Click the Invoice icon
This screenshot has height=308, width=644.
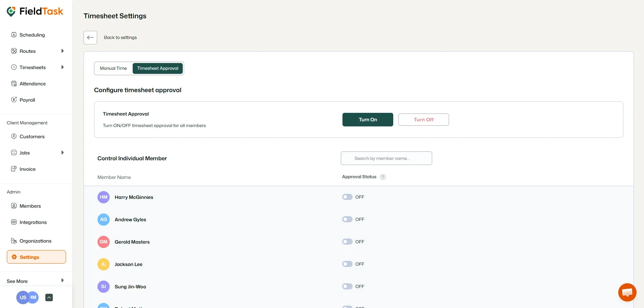[x=14, y=169]
